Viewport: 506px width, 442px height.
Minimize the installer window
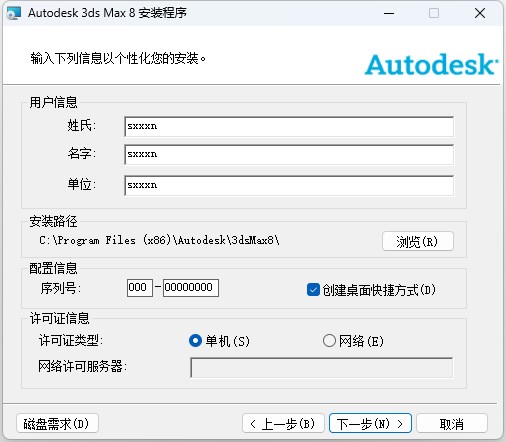[x=389, y=13]
